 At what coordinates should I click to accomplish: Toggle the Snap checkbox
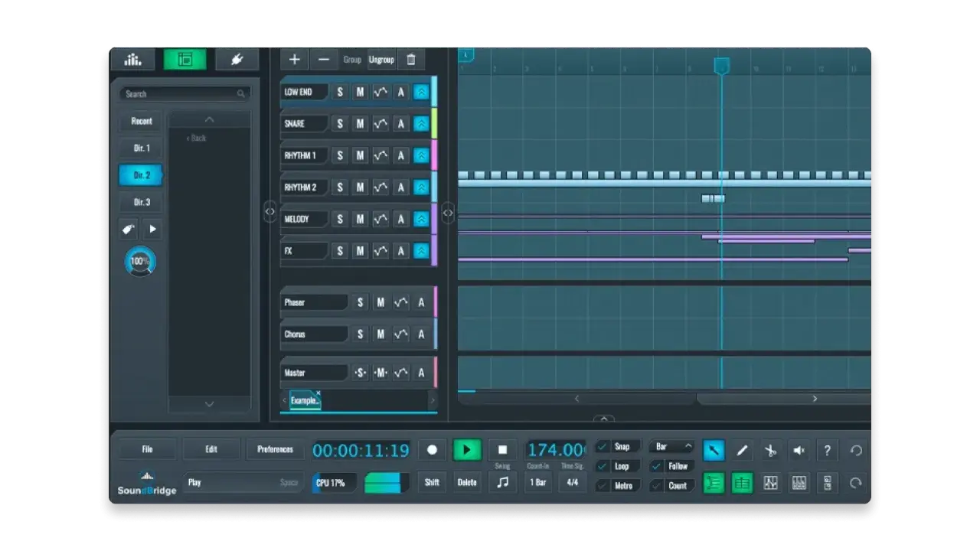tap(603, 446)
